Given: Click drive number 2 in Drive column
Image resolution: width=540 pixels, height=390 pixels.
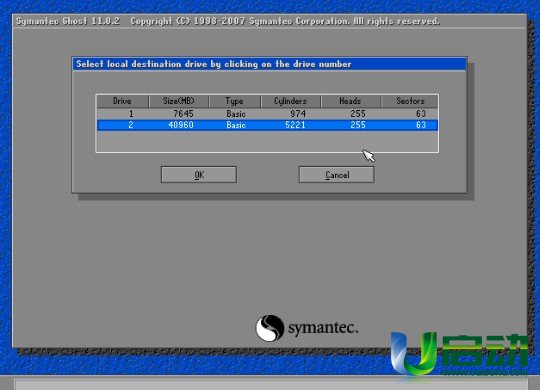Looking at the screenshot, I should (x=131, y=125).
